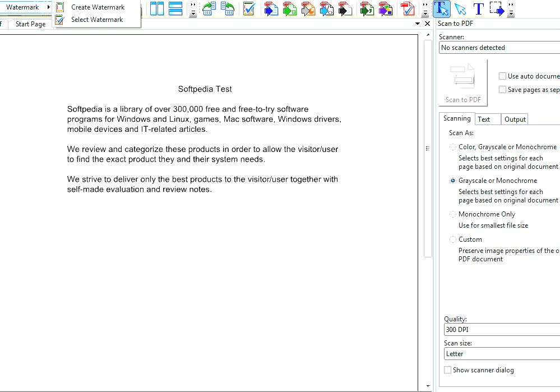This screenshot has height=392, width=560.
Task: Click the PDF convert icon with black arrow
Action: pos(345,8)
